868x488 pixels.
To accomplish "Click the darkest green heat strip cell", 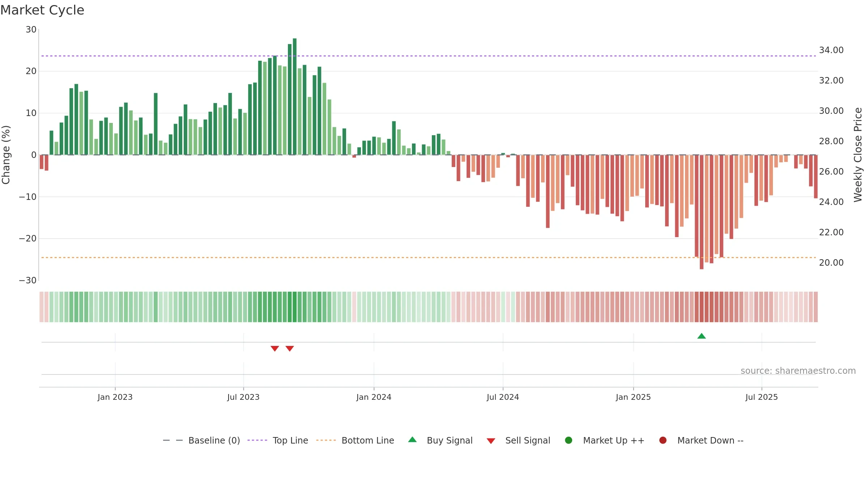I will click(x=295, y=307).
